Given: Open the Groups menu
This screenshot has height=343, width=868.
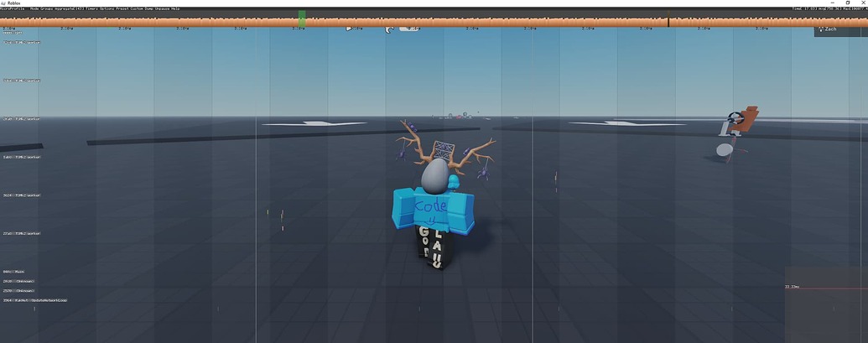Looking at the screenshot, I should pyautogui.click(x=46, y=9).
